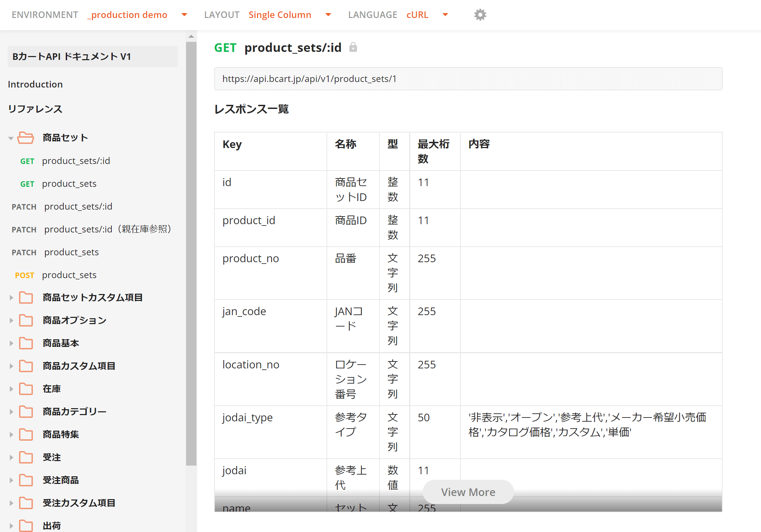Click the sidebar vertical scrollbar thumb
Viewport: 761px width, 532px height.
[x=191, y=254]
